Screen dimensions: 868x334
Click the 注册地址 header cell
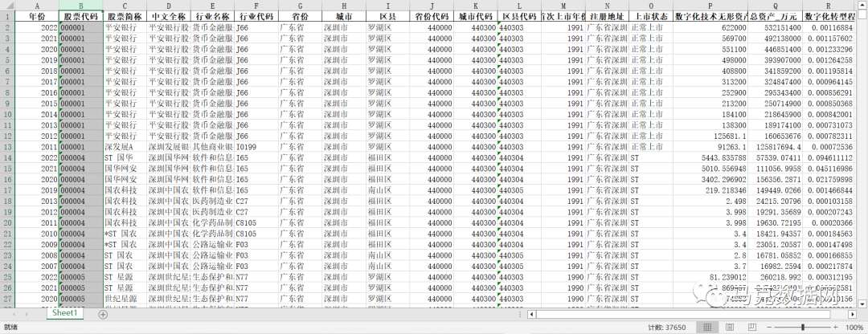[607, 16]
